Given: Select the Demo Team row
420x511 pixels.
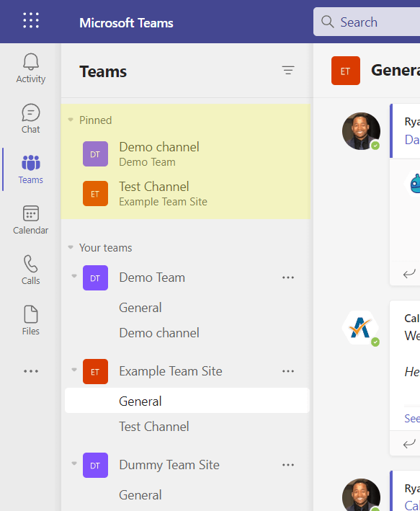Looking at the screenshot, I should coord(187,277).
